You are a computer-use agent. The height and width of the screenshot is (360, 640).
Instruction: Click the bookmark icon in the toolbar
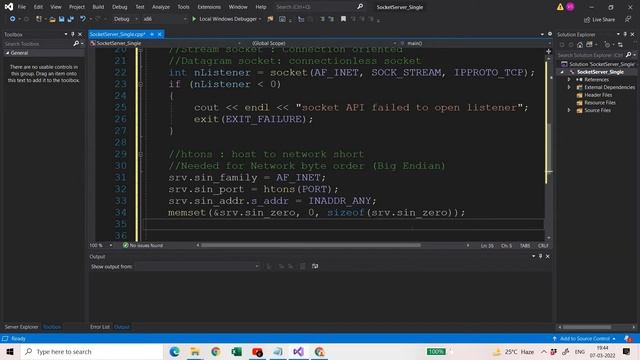click(x=343, y=19)
